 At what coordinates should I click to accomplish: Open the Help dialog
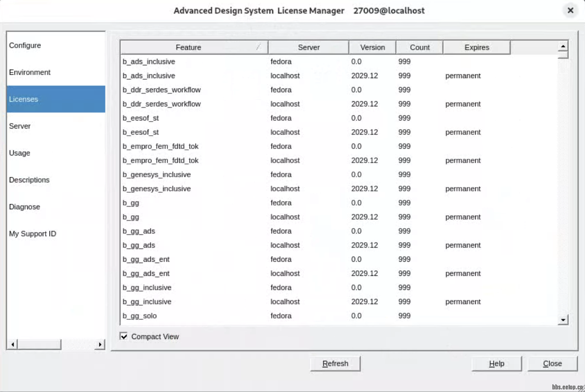[x=497, y=363]
